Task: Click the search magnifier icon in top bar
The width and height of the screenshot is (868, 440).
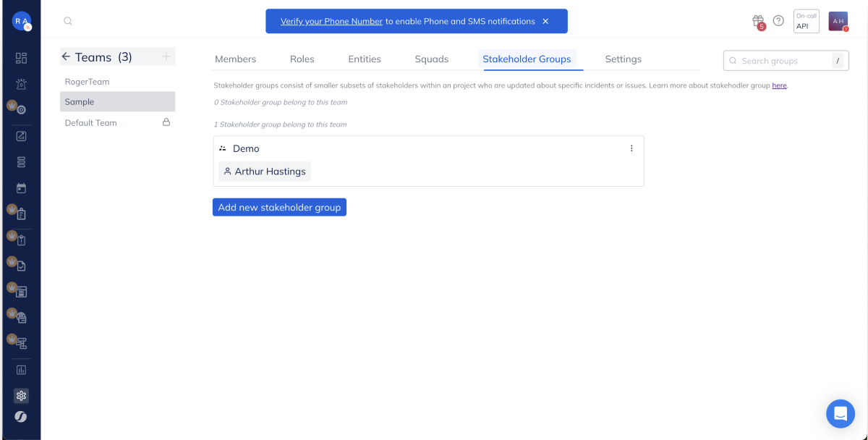Action: [68, 21]
